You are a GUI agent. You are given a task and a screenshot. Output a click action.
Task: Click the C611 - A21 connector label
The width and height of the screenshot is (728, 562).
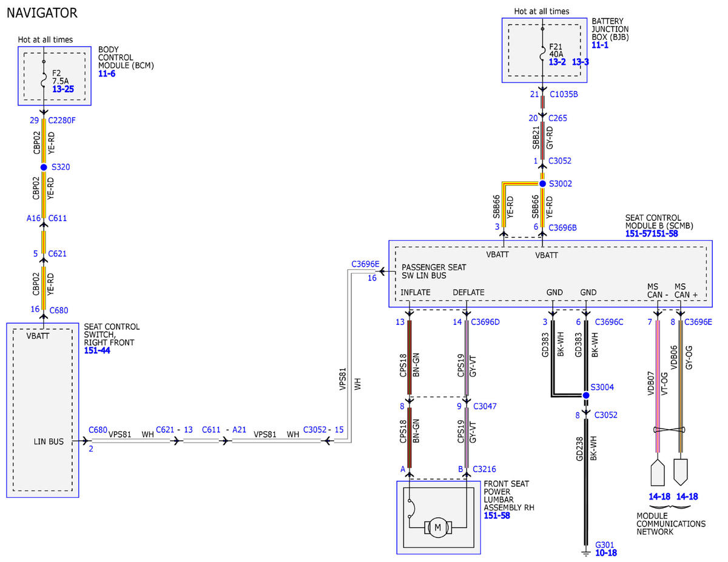[x=224, y=429]
